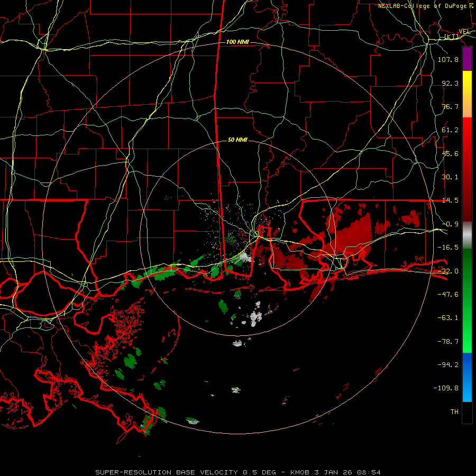476x476 pixels.
Task: Click the TH threshold label
Action: point(454,411)
